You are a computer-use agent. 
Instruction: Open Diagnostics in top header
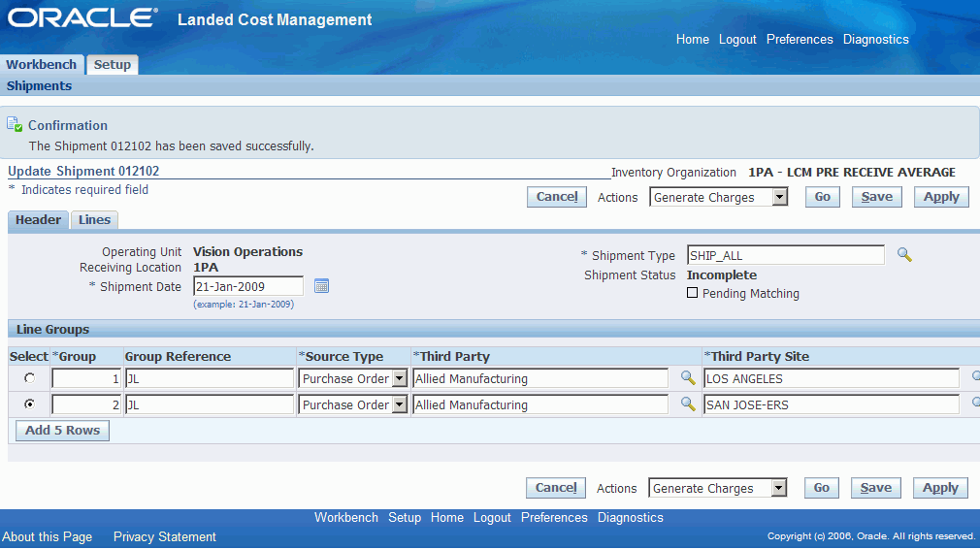(x=875, y=40)
